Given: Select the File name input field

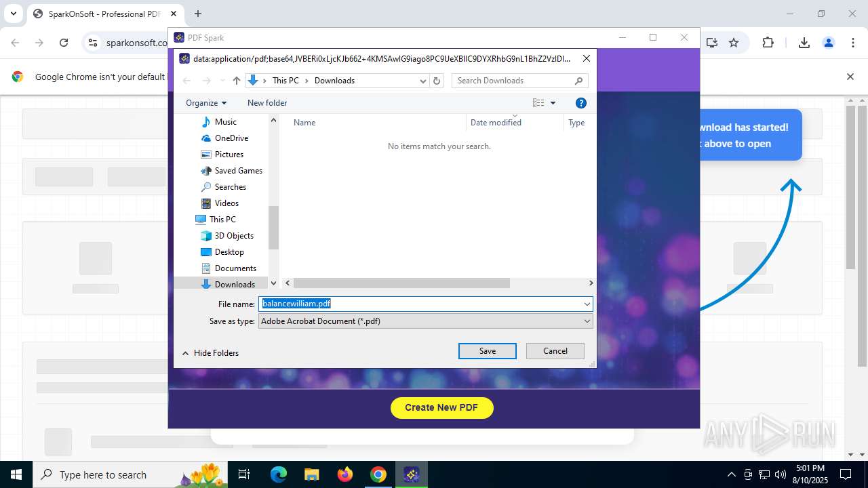Looking at the screenshot, I should point(420,304).
